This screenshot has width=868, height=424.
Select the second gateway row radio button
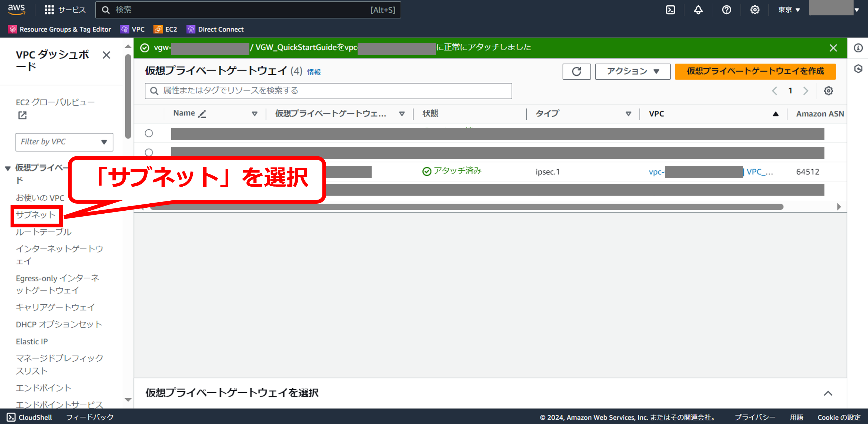coord(149,152)
